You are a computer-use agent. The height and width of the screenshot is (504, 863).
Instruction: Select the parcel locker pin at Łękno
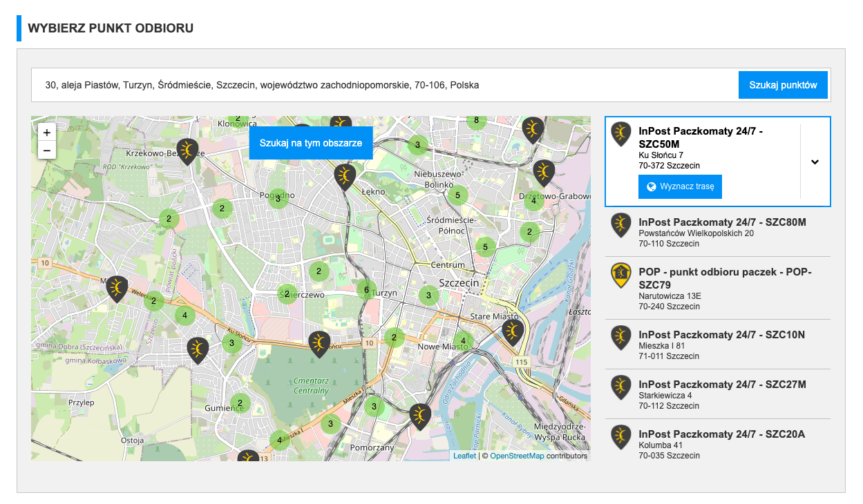click(345, 177)
